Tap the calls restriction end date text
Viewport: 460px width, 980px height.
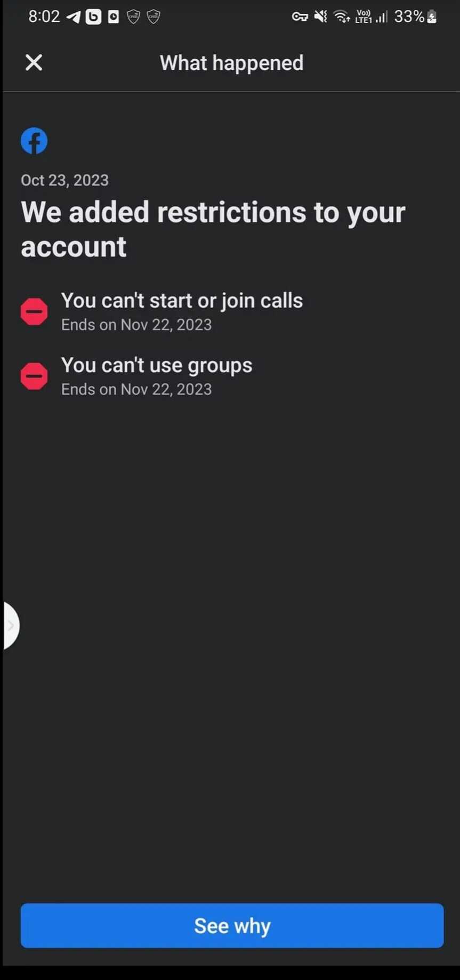(136, 325)
